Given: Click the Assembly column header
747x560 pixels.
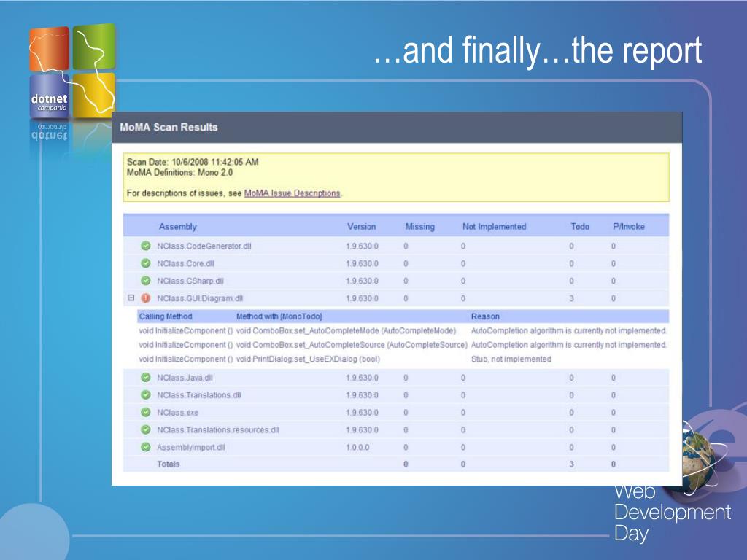Looking at the screenshot, I should [178, 227].
